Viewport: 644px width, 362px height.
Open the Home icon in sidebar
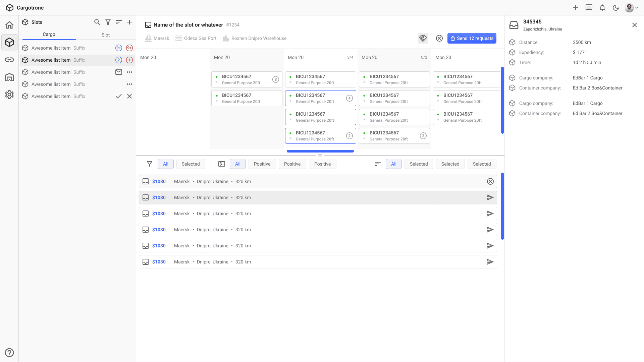pos(9,25)
